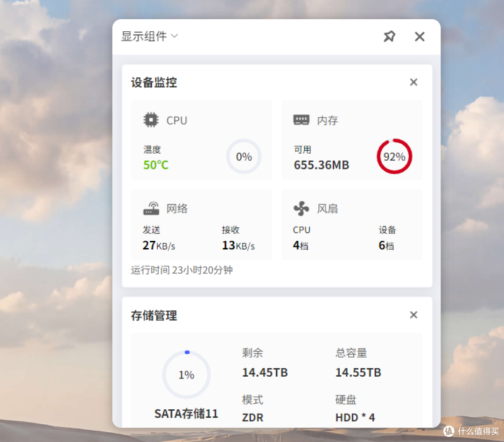Viewport: 504px width, 442px height.
Task: Click the CPU usage 0% ring
Action: (244, 156)
